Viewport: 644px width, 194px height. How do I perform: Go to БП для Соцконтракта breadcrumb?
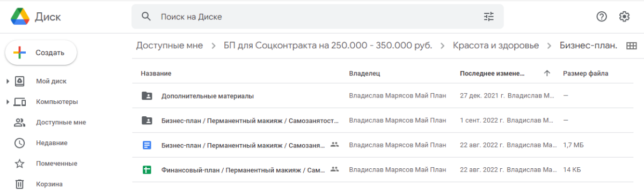coord(328,46)
